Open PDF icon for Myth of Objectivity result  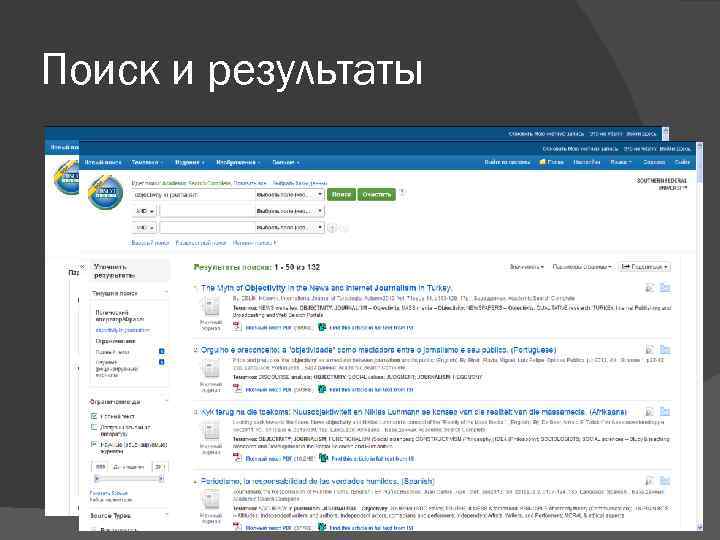(x=237, y=327)
